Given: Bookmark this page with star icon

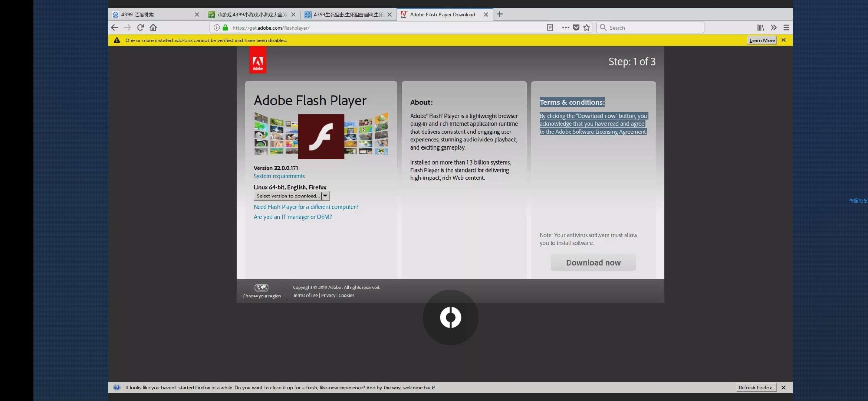Looking at the screenshot, I should pyautogui.click(x=586, y=27).
